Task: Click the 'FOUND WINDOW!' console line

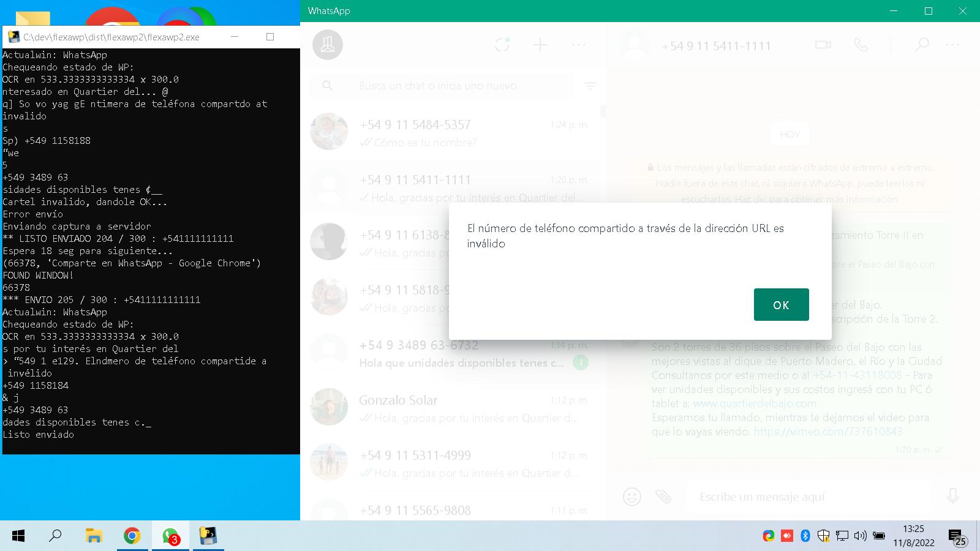Action: pos(39,275)
